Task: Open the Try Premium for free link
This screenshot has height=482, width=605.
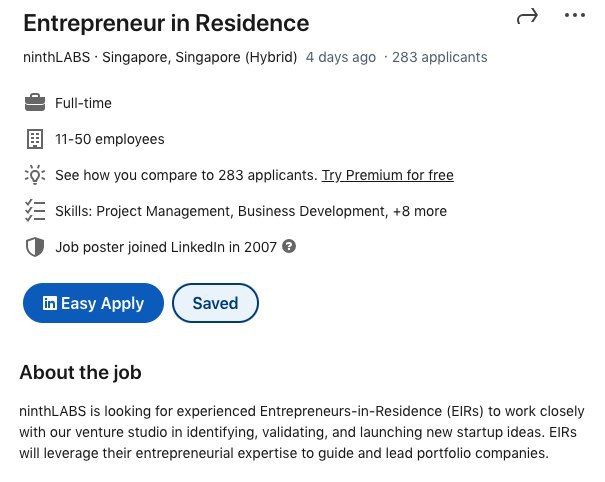Action: click(387, 175)
